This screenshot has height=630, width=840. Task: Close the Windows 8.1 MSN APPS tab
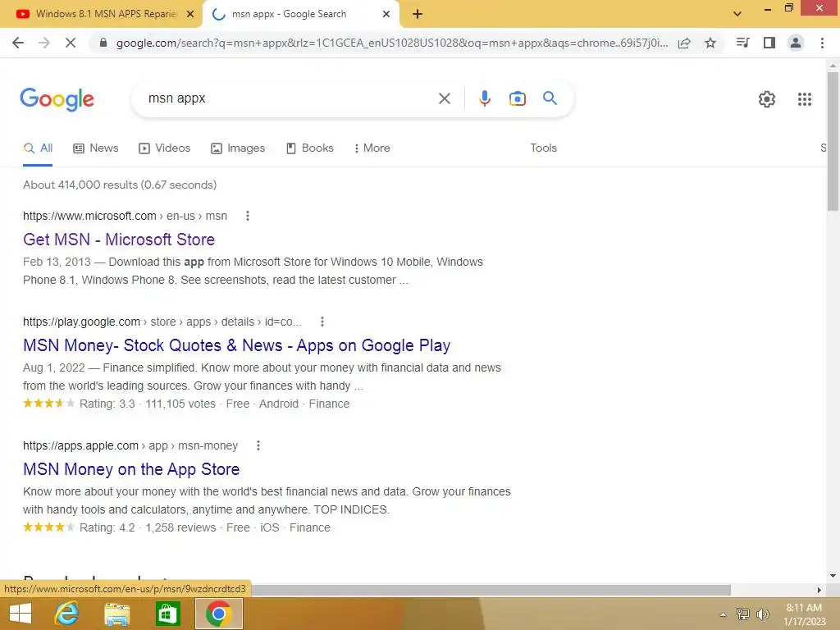coord(190,14)
